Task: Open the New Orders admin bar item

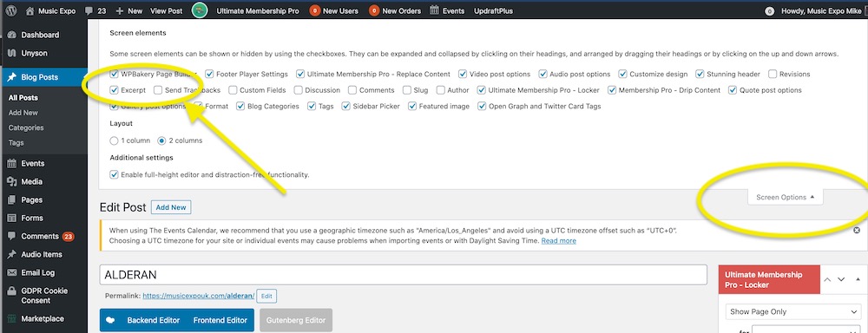Action: 395,10
